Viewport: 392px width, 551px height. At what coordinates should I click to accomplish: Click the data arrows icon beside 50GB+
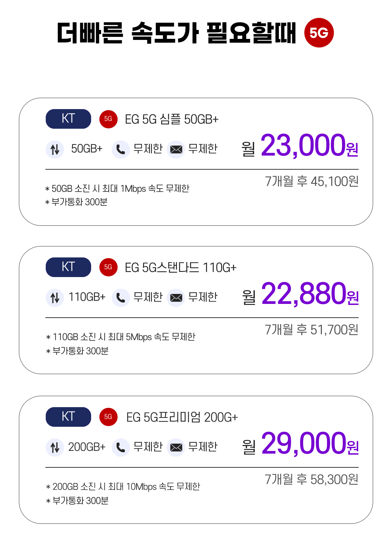pyautogui.click(x=55, y=149)
